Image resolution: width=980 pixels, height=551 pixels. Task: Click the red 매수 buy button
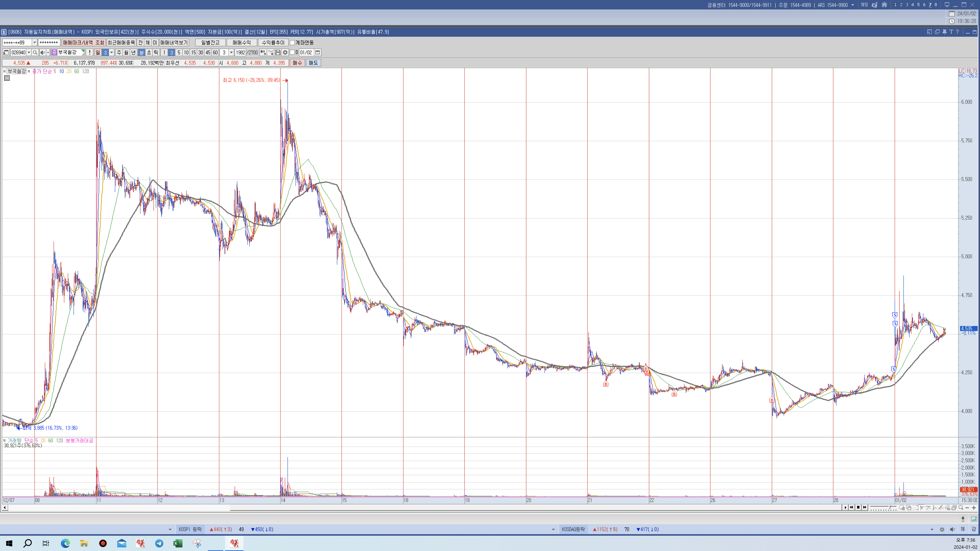pos(297,63)
